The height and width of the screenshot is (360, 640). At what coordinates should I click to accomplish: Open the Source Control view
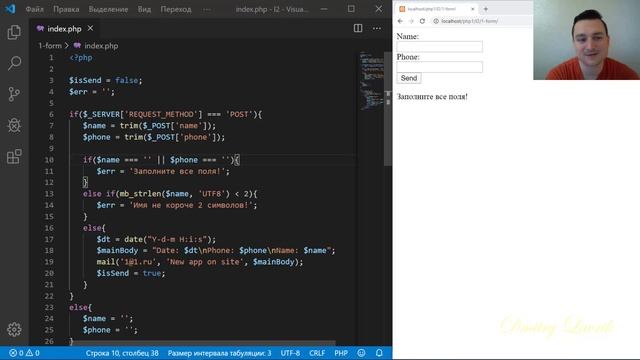coord(14,94)
